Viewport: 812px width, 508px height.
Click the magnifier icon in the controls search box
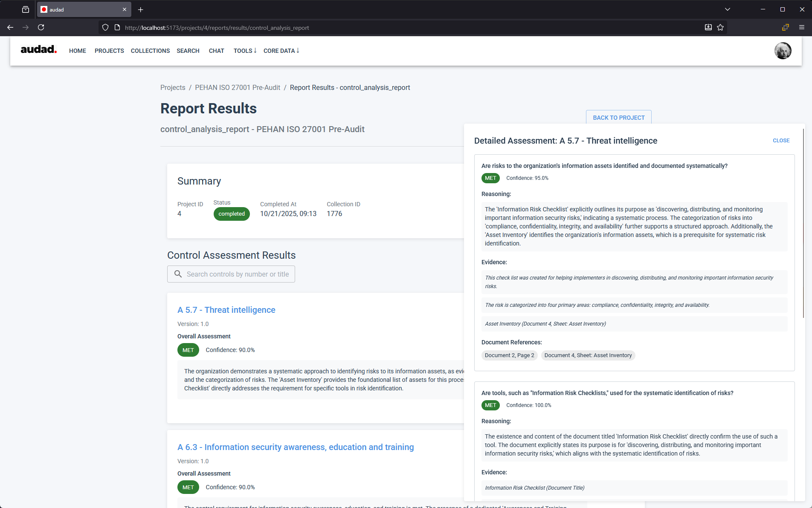pyautogui.click(x=178, y=274)
